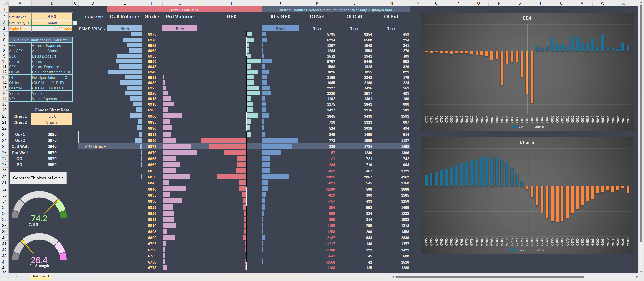Open the Set Expiry dropdown arrow
Screen dimensions: 644x281
click(75, 23)
